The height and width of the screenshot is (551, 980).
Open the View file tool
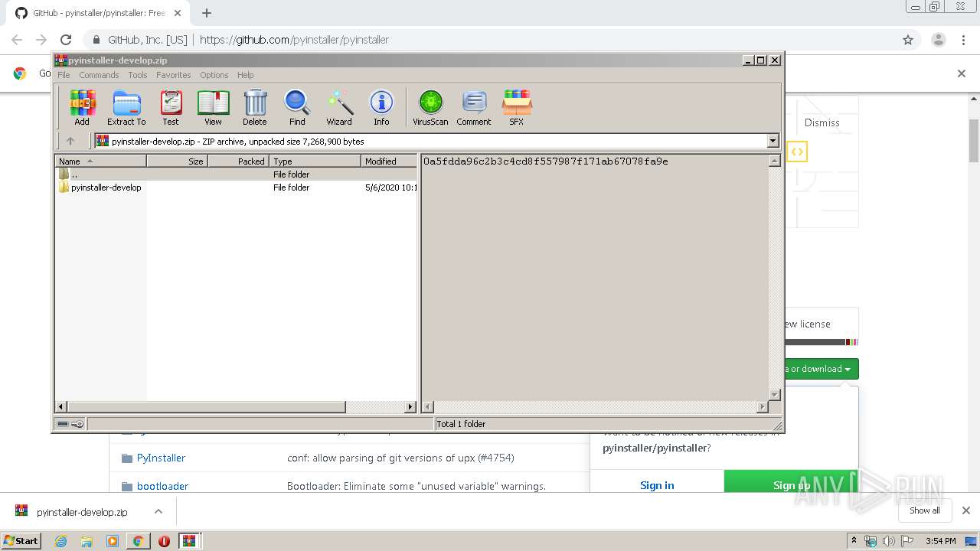coord(213,107)
